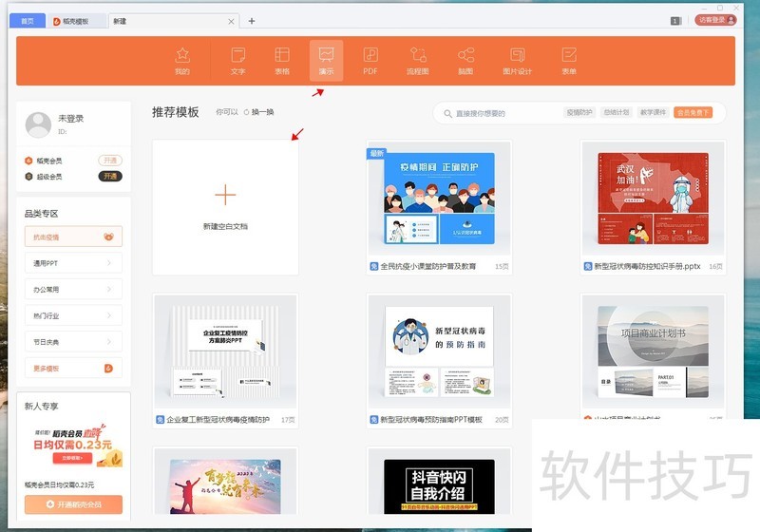This screenshot has width=760, height=532.
Task: Switch to the 稻壳模板 tab
Action: [76, 21]
